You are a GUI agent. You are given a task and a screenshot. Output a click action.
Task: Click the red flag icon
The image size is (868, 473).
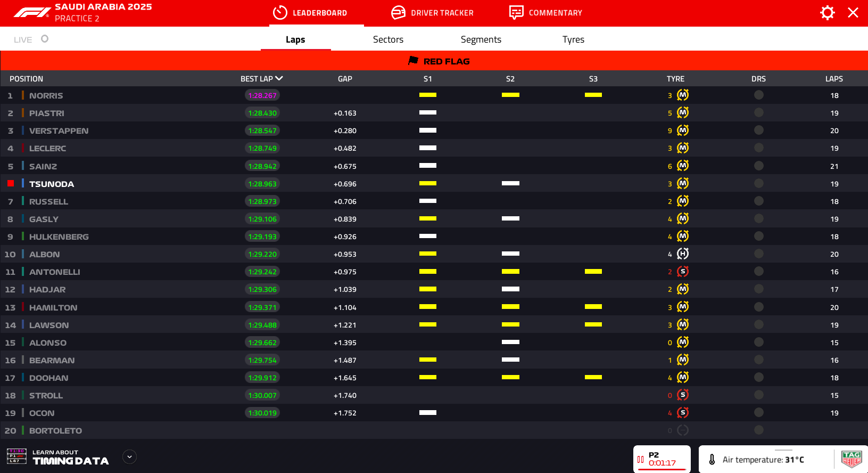[x=413, y=61]
